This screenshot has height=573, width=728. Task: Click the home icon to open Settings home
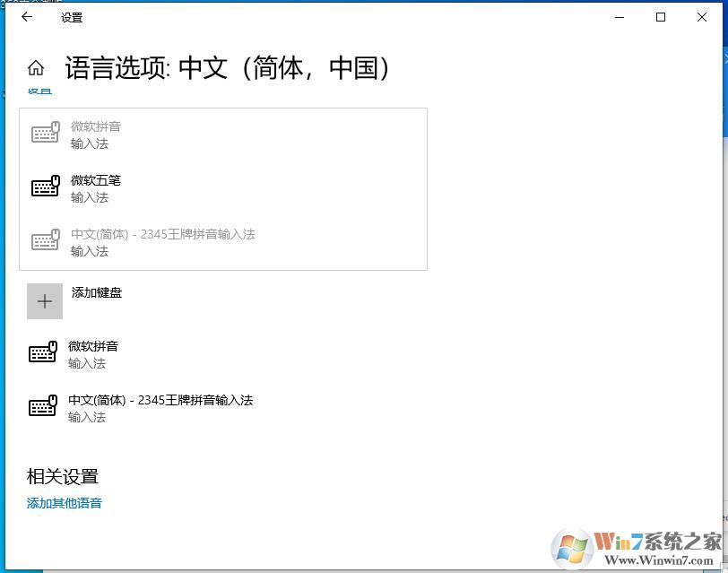(x=36, y=67)
